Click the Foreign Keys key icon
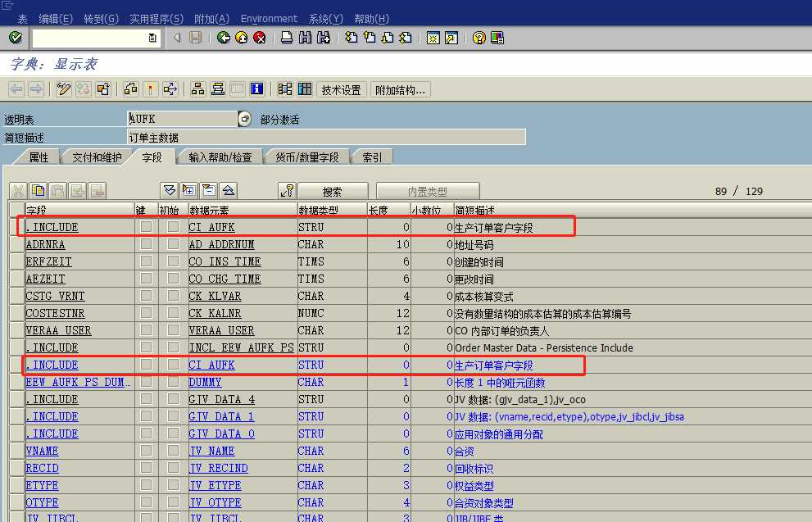This screenshot has height=522, width=812. click(x=287, y=191)
